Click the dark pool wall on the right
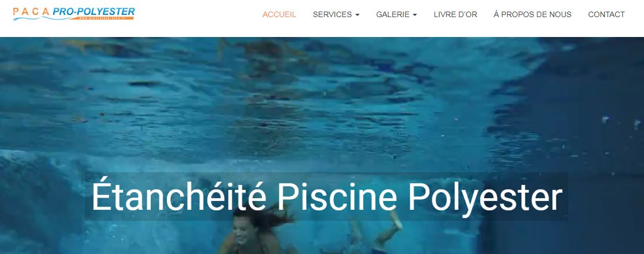Screen dimensions: 644x254 click(x=575, y=144)
